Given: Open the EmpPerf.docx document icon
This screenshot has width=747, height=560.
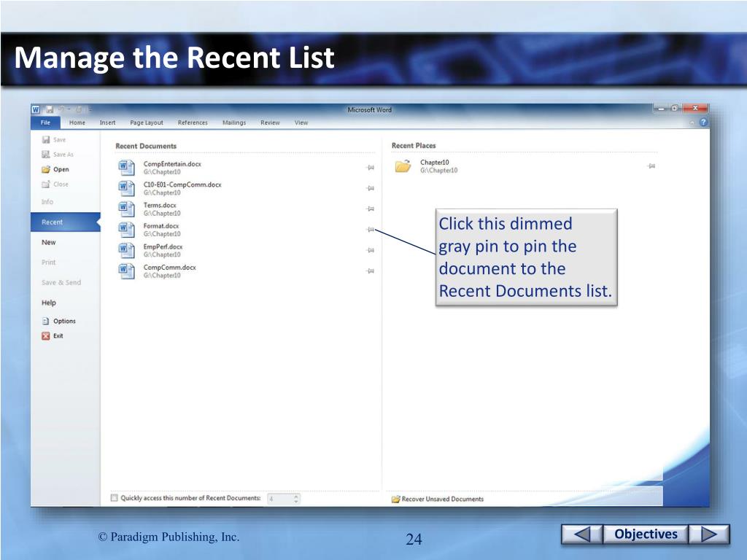Looking at the screenshot, I should (x=126, y=251).
